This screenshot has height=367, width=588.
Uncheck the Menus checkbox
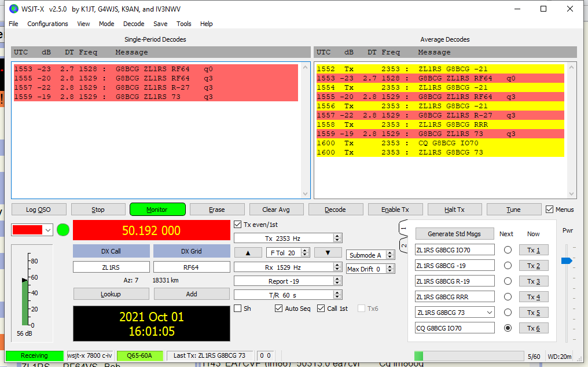click(x=549, y=210)
